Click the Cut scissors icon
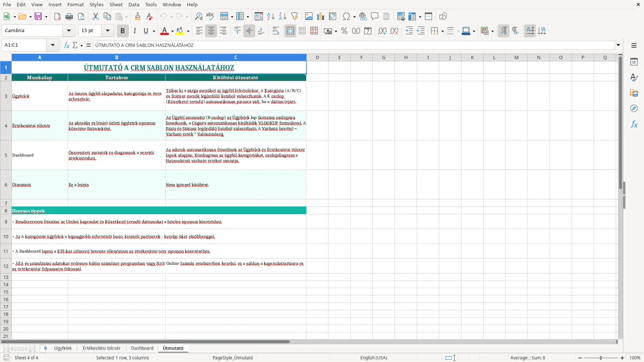Screen dimensions: 644x362 (96, 17)
